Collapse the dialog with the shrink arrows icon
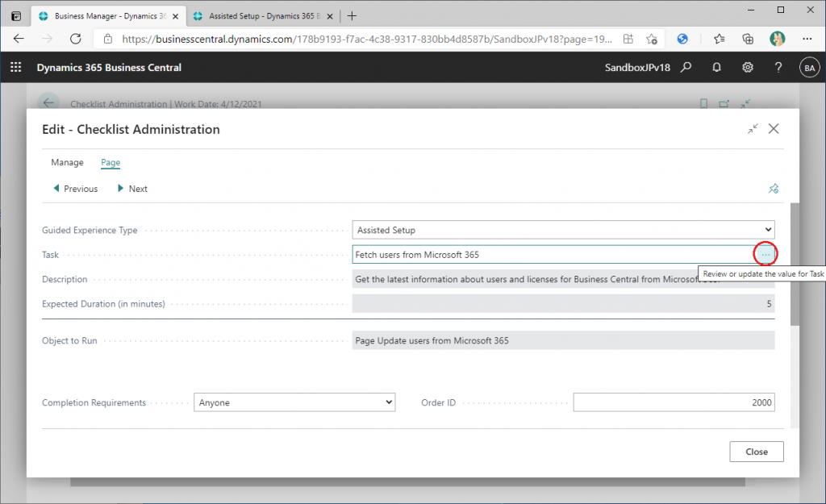The height and width of the screenshot is (504, 826). coord(753,128)
